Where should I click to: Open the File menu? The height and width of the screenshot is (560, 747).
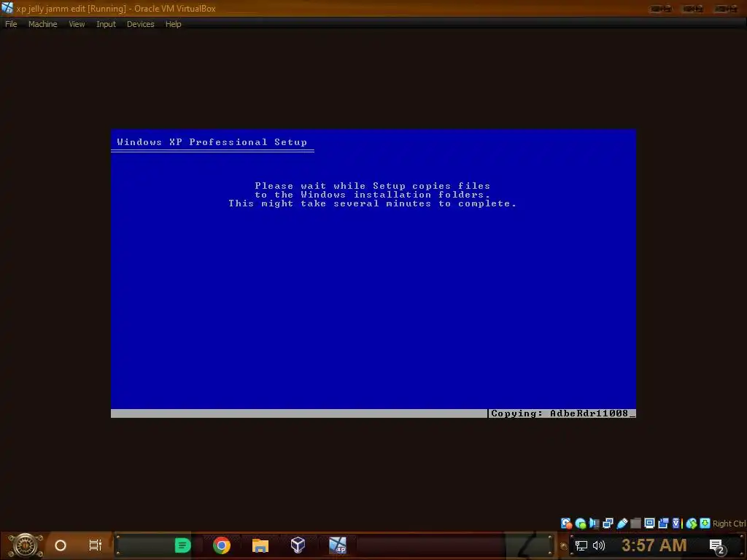pos(11,24)
